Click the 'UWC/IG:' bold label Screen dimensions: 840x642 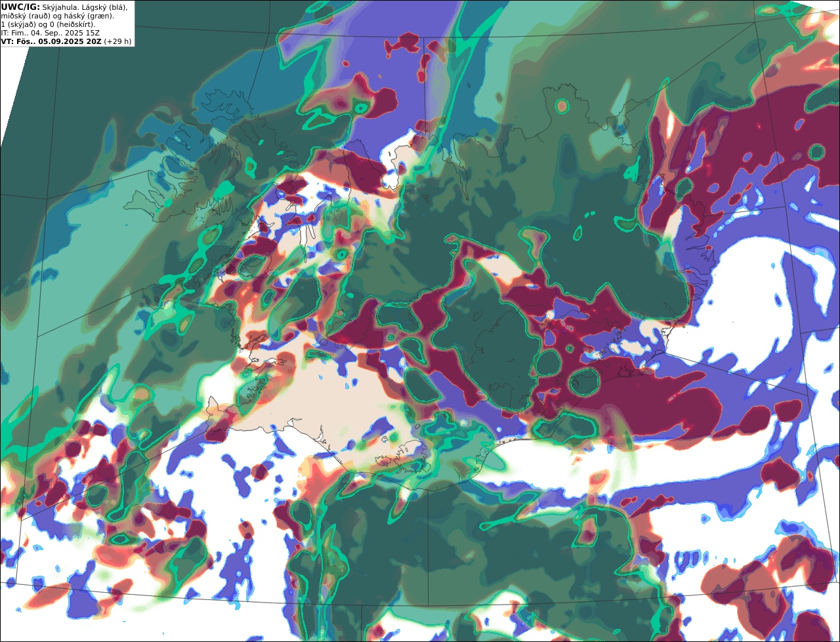pos(20,7)
